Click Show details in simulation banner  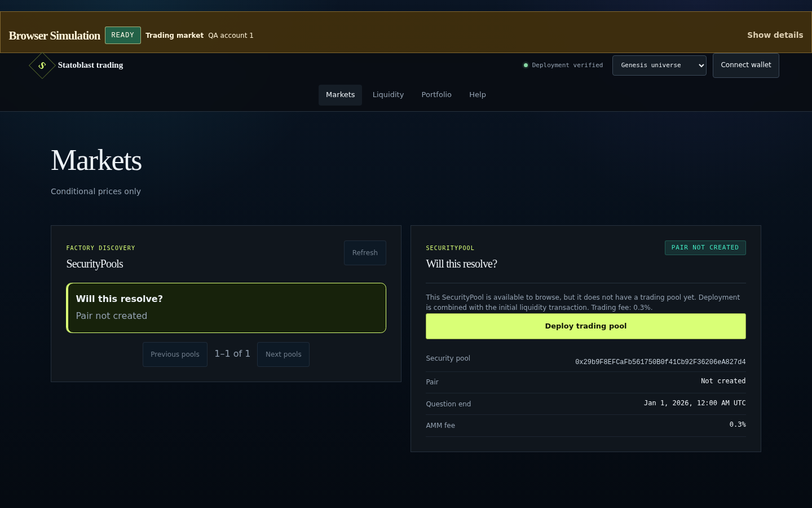pos(775,35)
